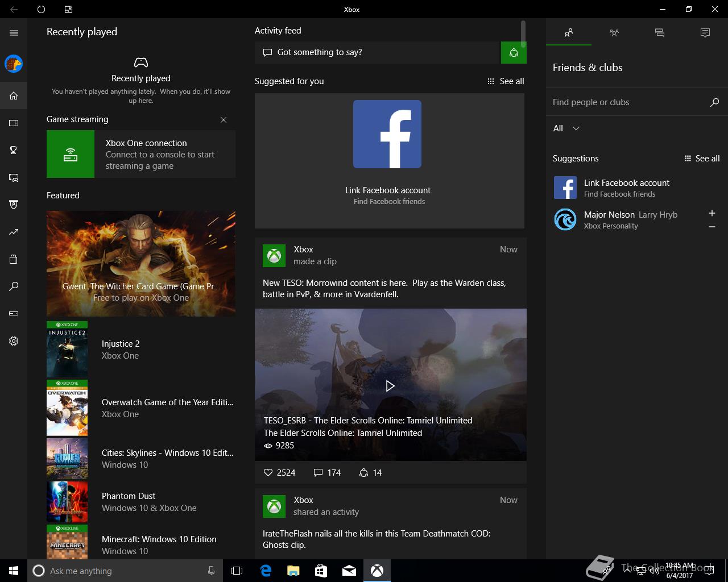This screenshot has width=728, height=582.
Task: Switch to the Parties tab
Action: point(614,33)
